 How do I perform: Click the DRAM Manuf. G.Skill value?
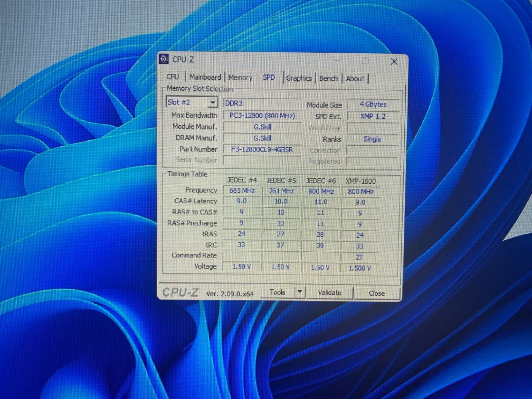click(262, 138)
